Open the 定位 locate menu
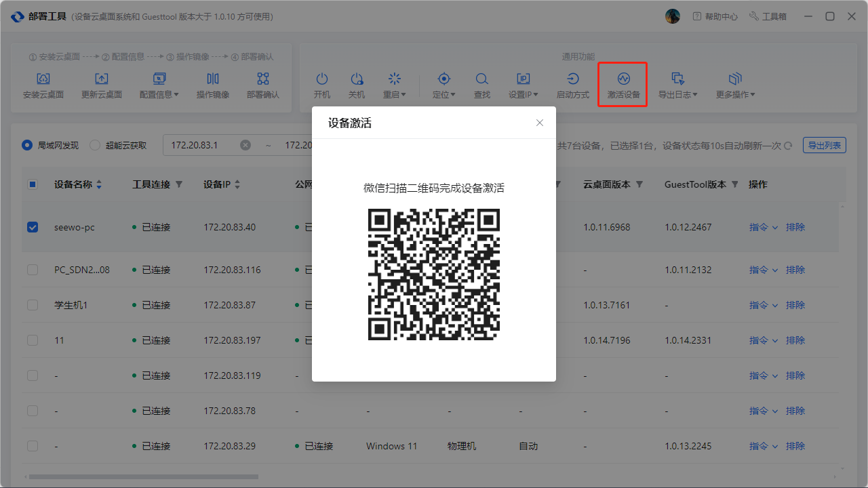Image resolution: width=868 pixels, height=488 pixels. [x=444, y=86]
